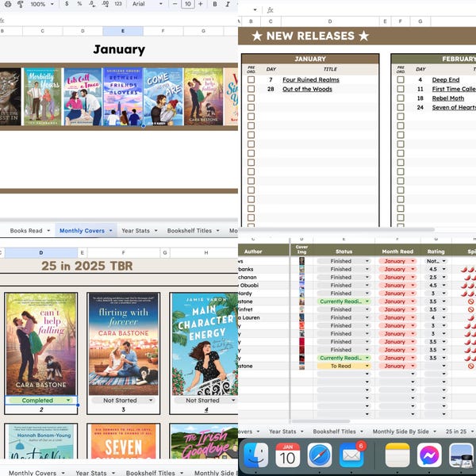Image resolution: width=476 pixels, height=476 pixels.
Task: Click the increase decimal places icon
Action: pyautogui.click(x=105, y=4)
